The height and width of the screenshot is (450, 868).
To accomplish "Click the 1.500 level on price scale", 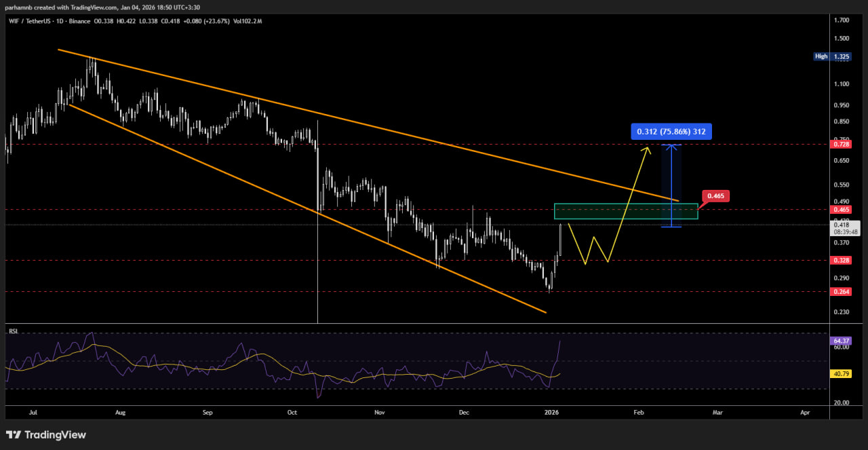I will pos(842,39).
